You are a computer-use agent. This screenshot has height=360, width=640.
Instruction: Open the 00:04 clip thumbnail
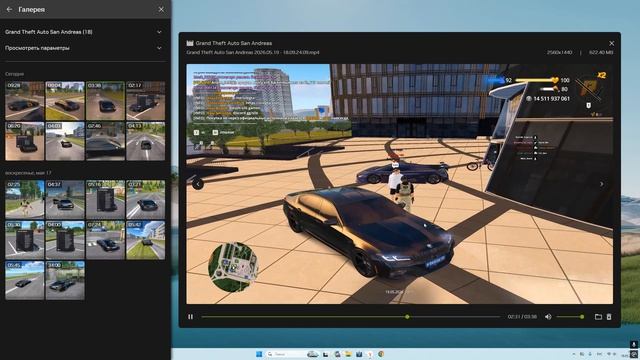click(65, 101)
